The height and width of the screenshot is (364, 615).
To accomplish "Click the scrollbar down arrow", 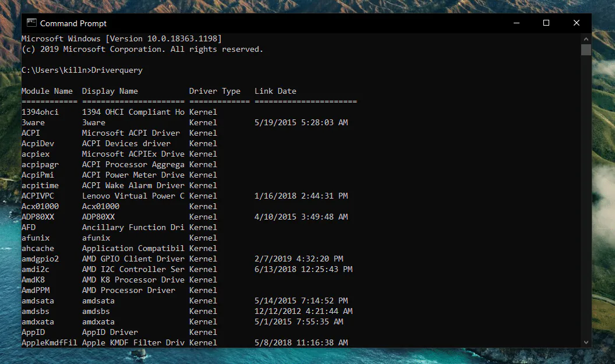I will tap(586, 342).
